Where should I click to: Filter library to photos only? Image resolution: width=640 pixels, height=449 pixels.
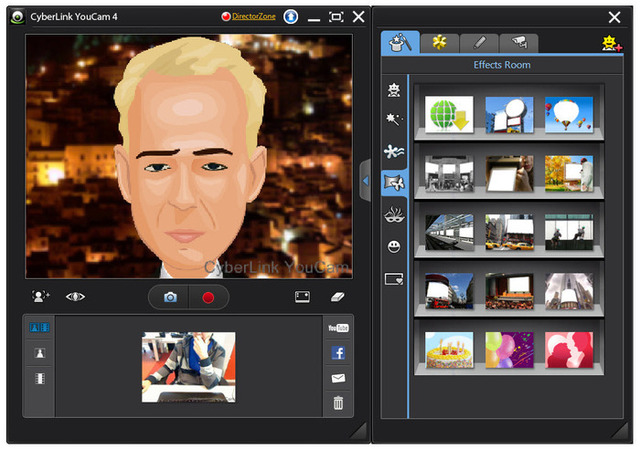[x=40, y=353]
